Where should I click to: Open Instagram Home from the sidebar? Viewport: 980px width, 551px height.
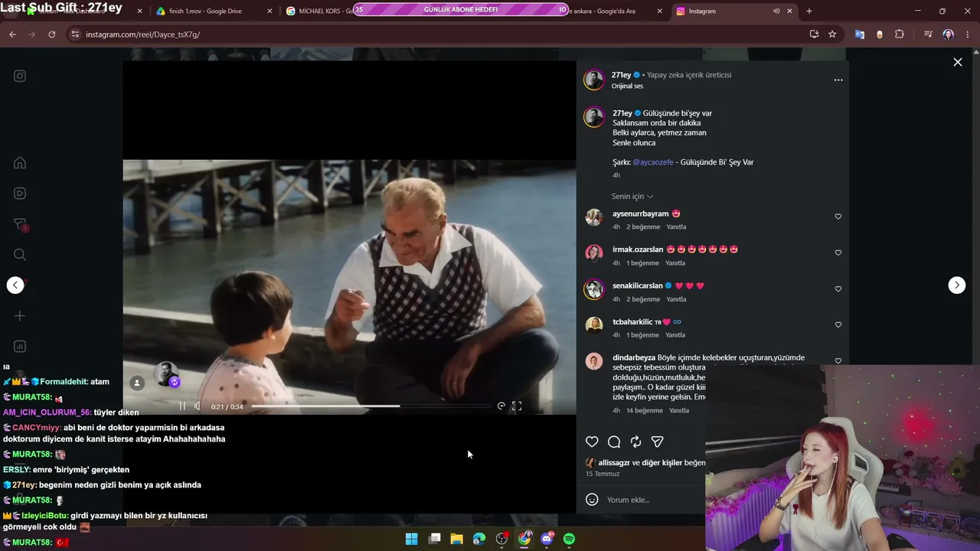pyautogui.click(x=20, y=163)
